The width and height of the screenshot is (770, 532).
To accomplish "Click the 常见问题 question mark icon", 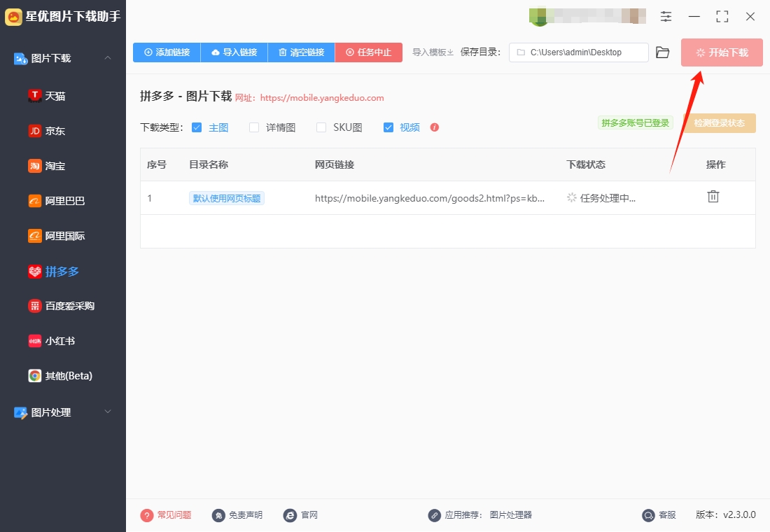I will coord(147,515).
